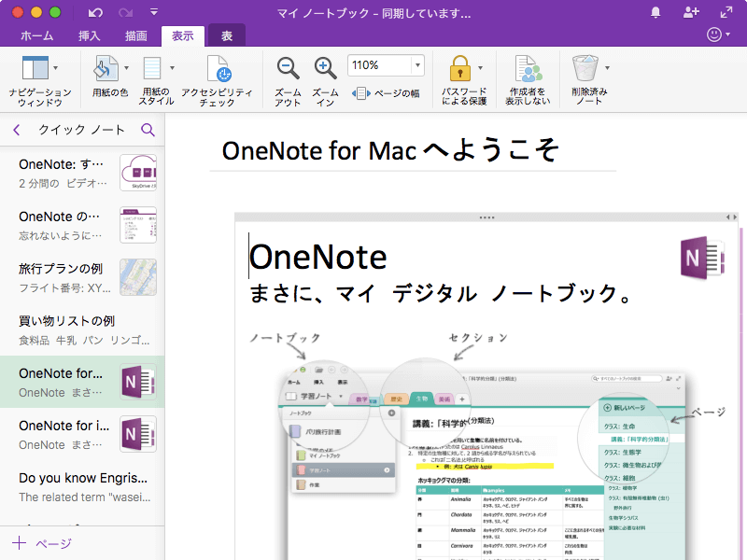The height and width of the screenshot is (560, 747).
Task: Expand the パスワードによる保護 dropdown arrow
Action: (480, 68)
